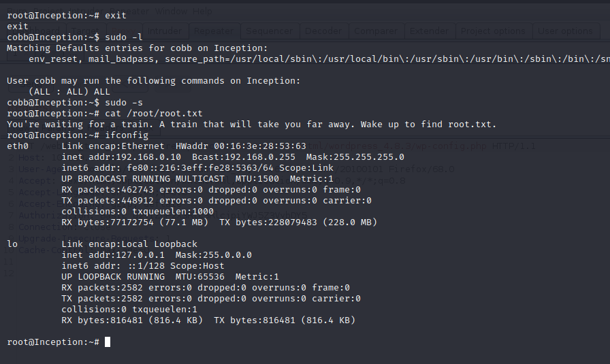
Task: Switch to the Extender tab
Action: click(x=429, y=31)
